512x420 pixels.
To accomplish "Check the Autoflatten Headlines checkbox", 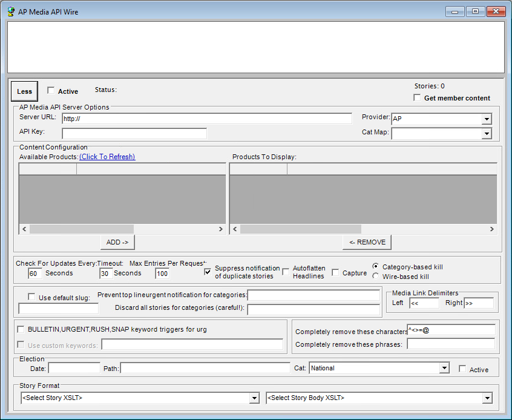I will (x=286, y=272).
